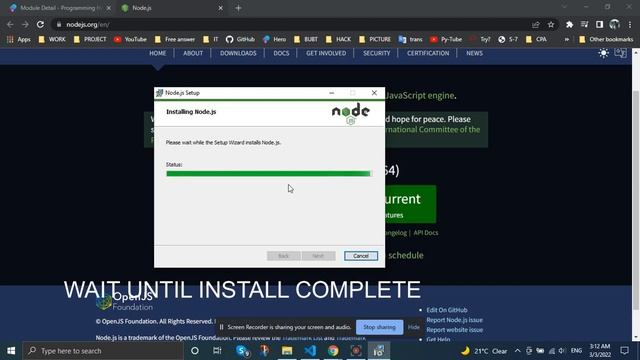
Task: Close the Node.js browser tab
Action: coord(220,8)
